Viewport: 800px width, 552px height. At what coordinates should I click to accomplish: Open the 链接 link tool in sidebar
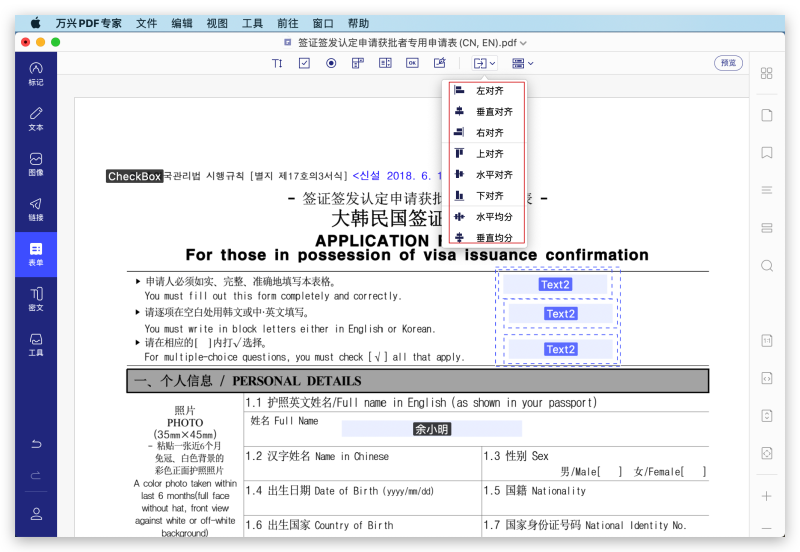point(36,209)
